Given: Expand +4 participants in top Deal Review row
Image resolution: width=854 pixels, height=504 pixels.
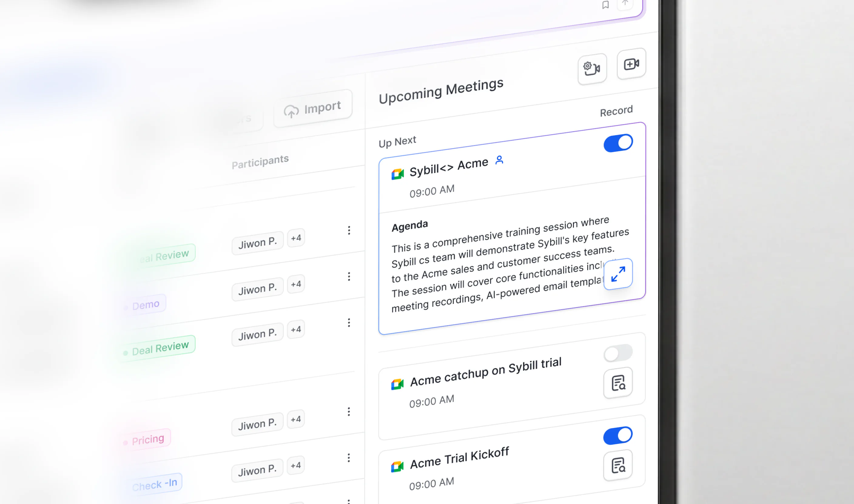Looking at the screenshot, I should click(x=296, y=238).
